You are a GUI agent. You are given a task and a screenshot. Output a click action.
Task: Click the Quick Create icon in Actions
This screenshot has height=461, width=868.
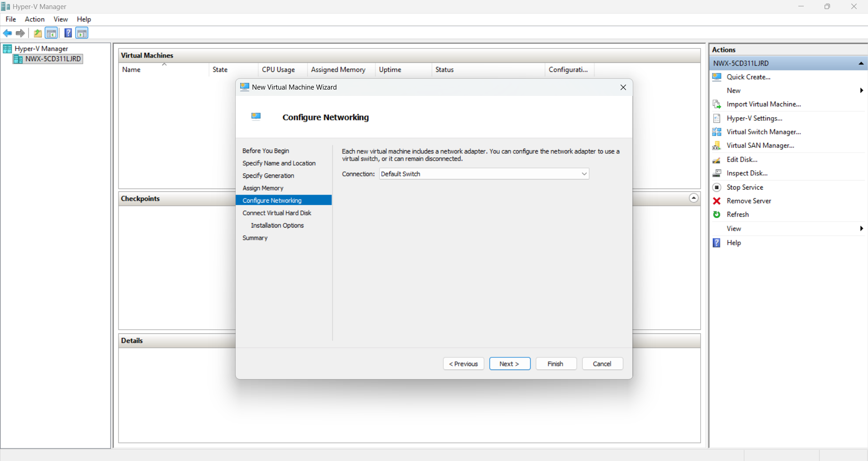(x=717, y=77)
